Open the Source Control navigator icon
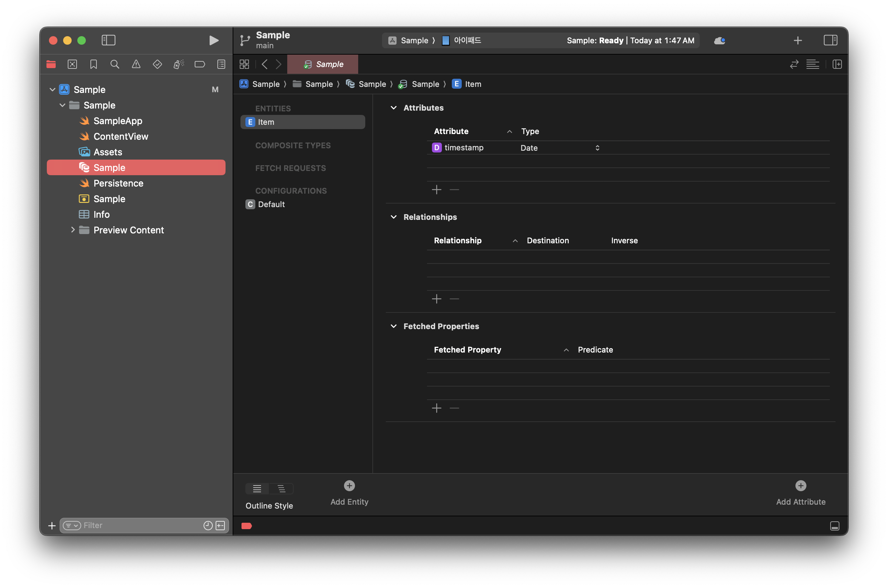The height and width of the screenshot is (588, 888). click(x=72, y=64)
